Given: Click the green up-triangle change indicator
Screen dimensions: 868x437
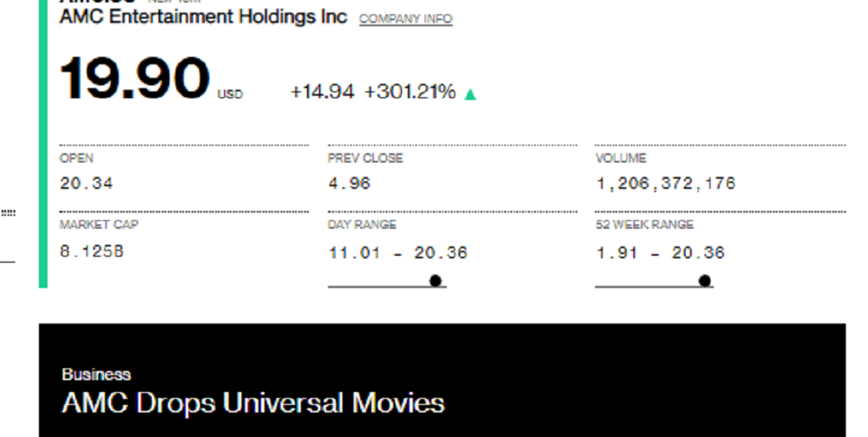Looking at the screenshot, I should [470, 95].
